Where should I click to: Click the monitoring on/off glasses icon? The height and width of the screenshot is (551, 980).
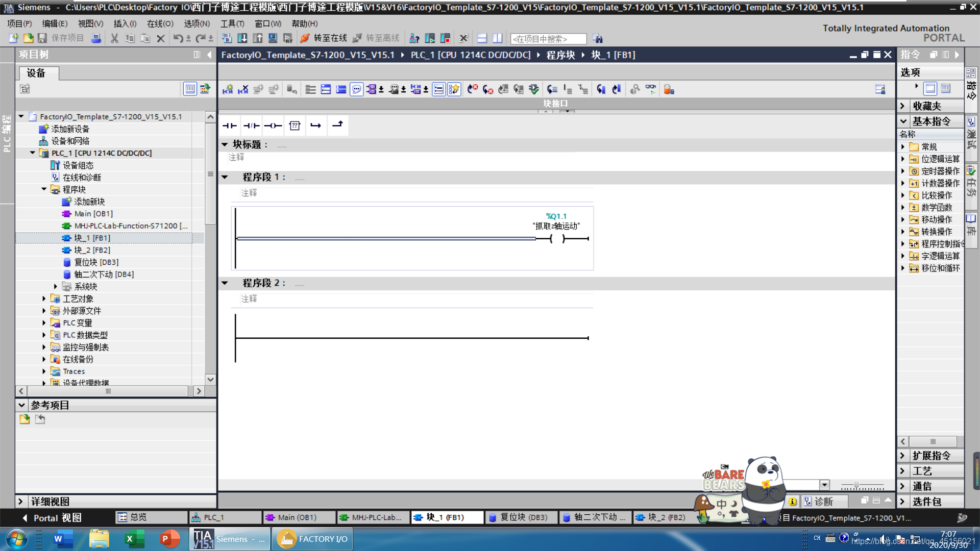coord(650,89)
